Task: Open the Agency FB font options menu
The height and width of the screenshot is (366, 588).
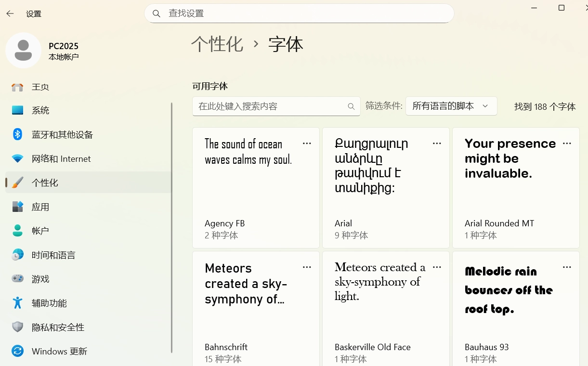Action: pyautogui.click(x=307, y=143)
